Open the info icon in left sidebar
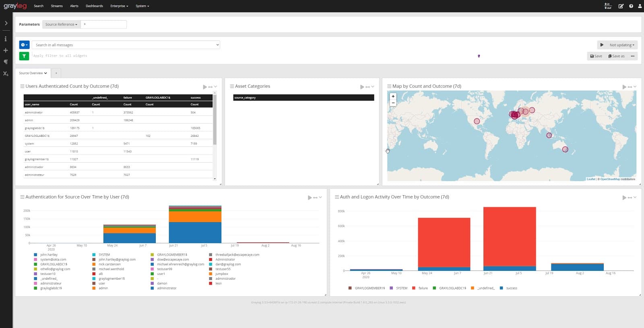644x328 pixels. click(6, 39)
